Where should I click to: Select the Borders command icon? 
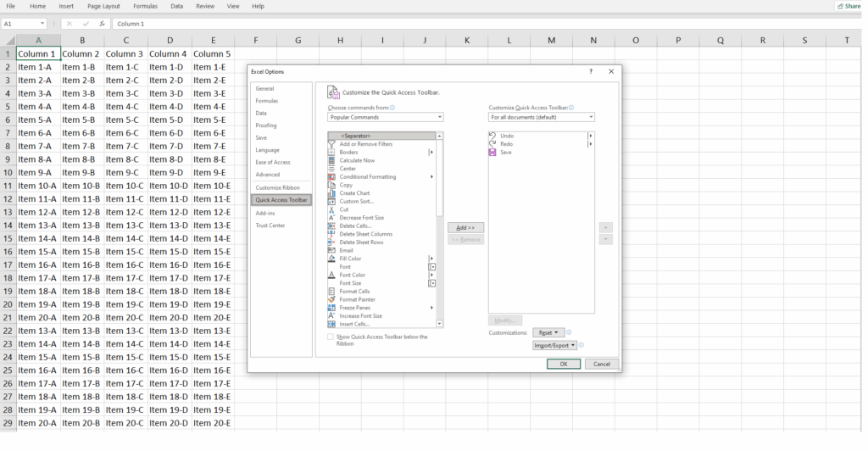pyautogui.click(x=331, y=153)
